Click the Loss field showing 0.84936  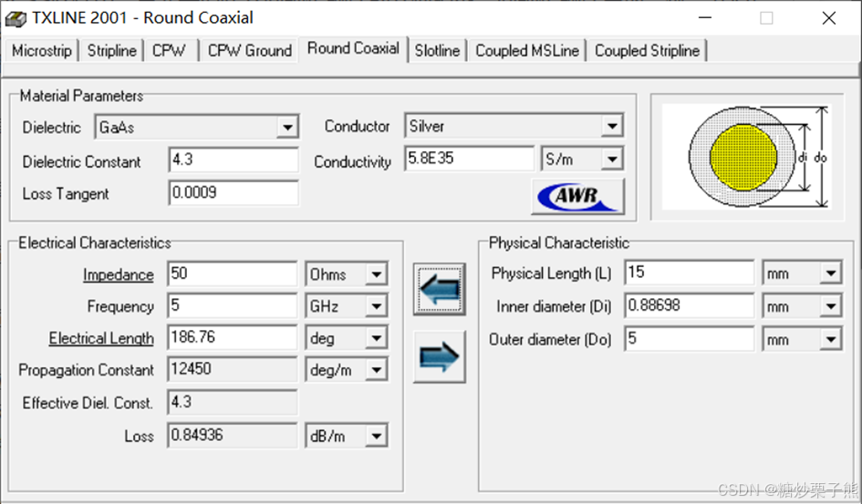coord(232,436)
